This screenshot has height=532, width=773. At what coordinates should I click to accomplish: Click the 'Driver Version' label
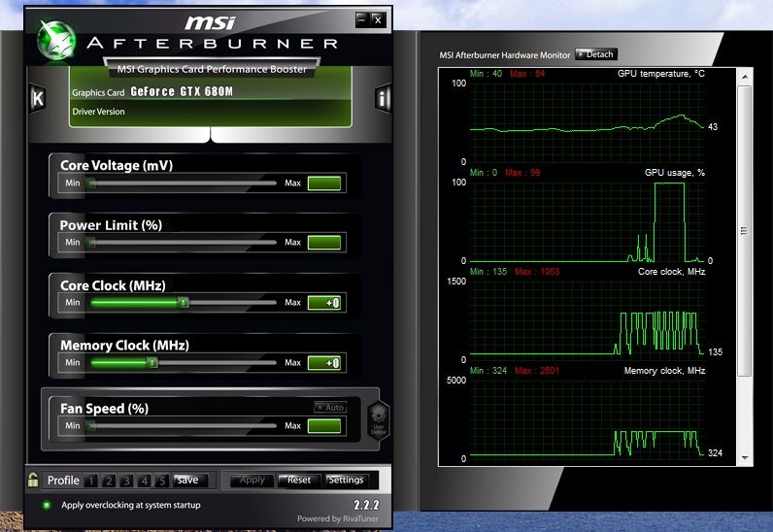pos(99,112)
